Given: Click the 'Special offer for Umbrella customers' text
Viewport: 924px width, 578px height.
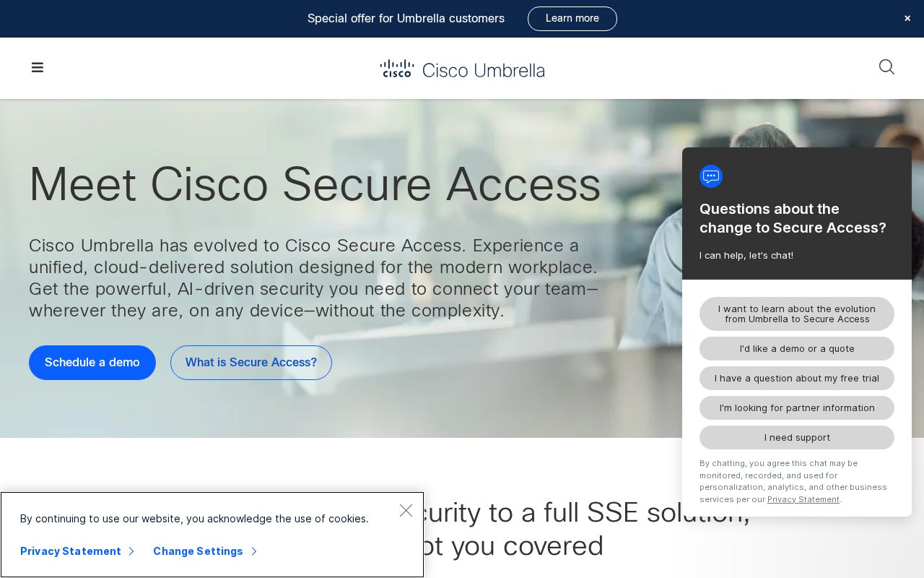Looking at the screenshot, I should [406, 19].
